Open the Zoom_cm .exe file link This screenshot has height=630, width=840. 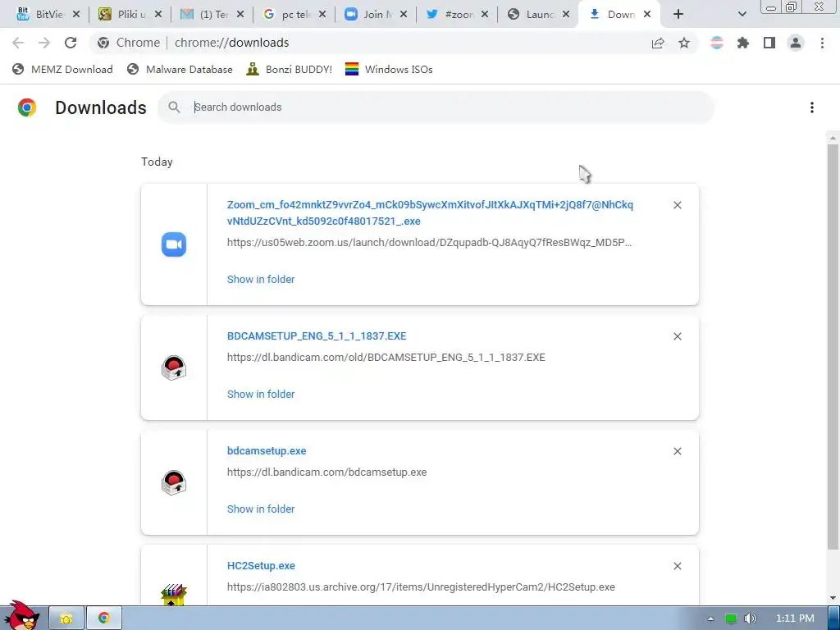pos(430,212)
